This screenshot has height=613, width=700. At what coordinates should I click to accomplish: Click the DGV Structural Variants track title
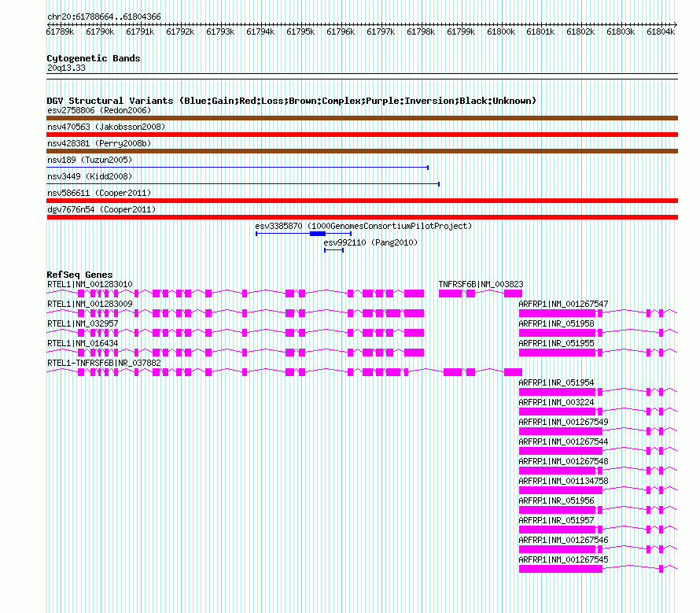click(291, 101)
